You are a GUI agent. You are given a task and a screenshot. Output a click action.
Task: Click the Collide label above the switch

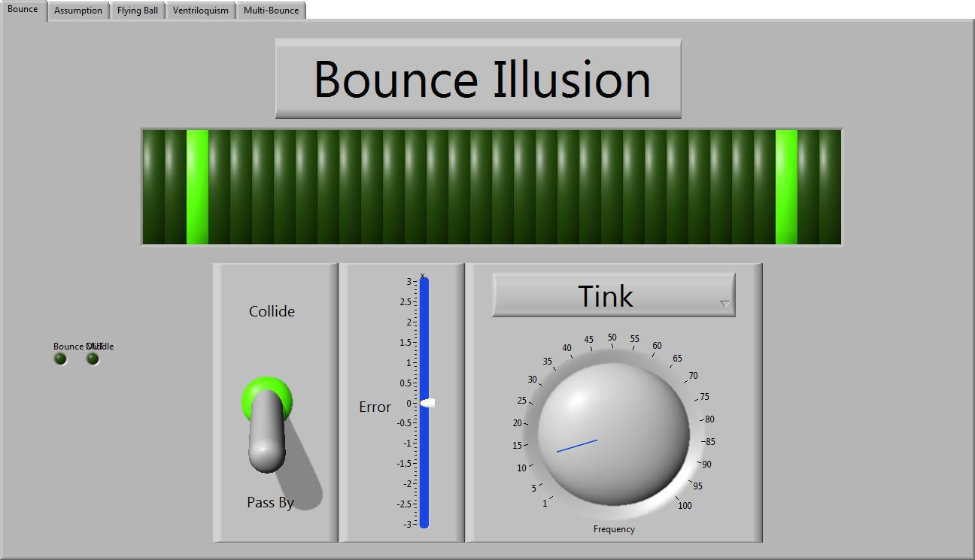[x=272, y=311]
